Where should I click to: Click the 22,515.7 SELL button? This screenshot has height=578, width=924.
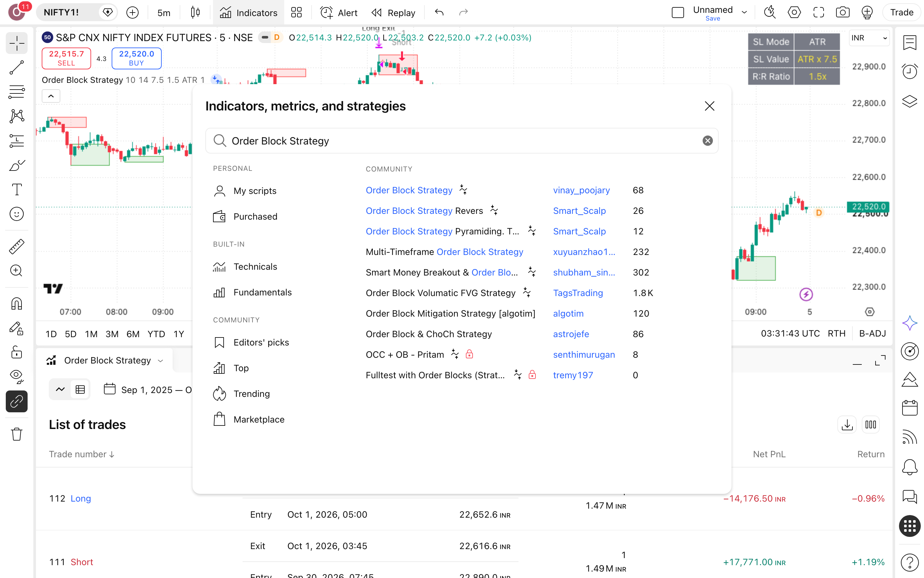point(66,58)
